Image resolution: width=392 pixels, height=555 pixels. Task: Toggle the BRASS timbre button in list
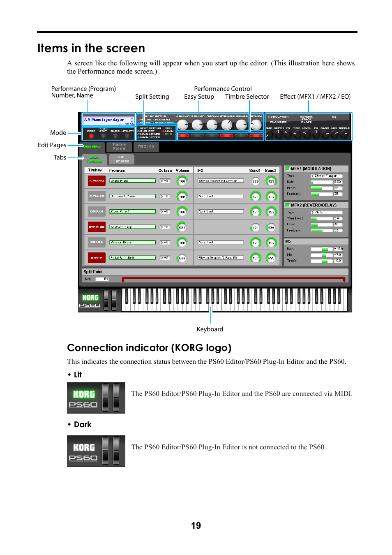click(97, 242)
